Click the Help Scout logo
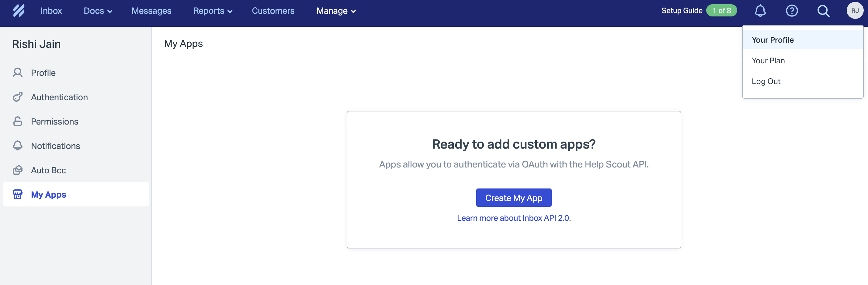This screenshot has width=868, height=285. coord(19,10)
